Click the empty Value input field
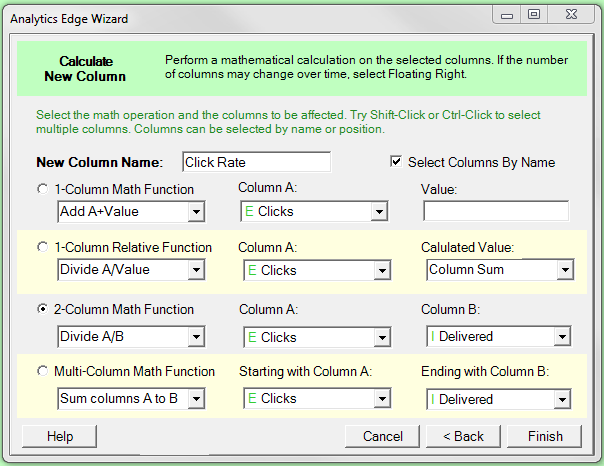604x466 pixels. point(496,211)
